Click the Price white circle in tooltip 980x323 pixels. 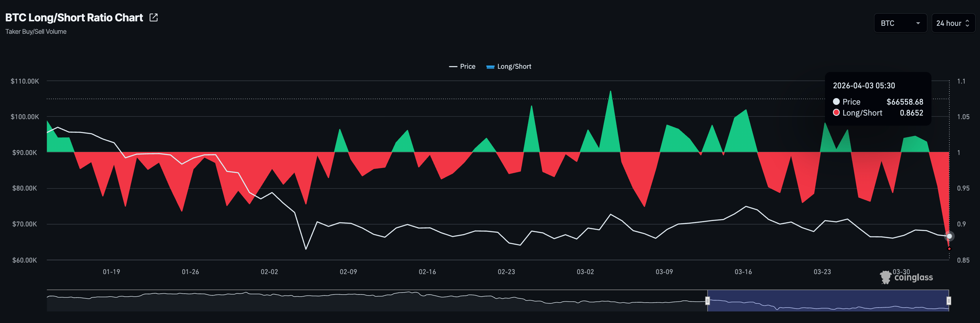(836, 102)
